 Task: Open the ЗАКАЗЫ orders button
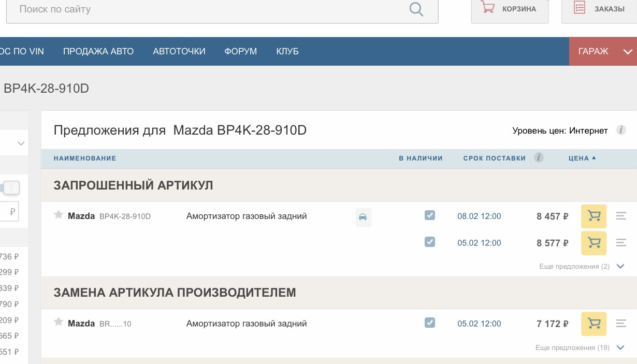[x=600, y=9]
